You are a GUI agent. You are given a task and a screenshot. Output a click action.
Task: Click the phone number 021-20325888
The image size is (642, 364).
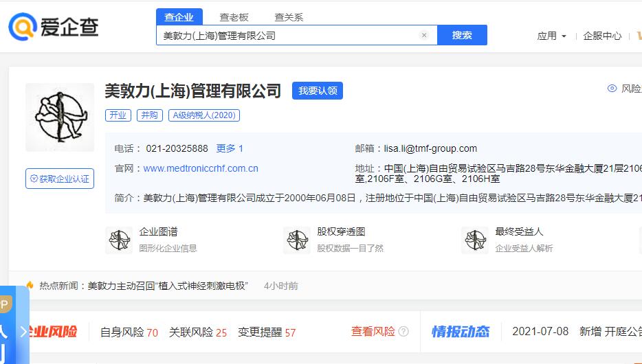point(177,148)
